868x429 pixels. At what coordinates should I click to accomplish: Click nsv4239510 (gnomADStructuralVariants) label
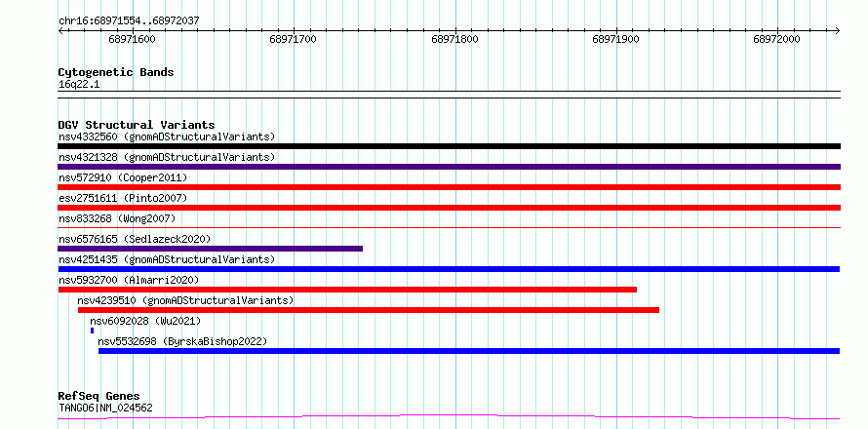click(185, 300)
